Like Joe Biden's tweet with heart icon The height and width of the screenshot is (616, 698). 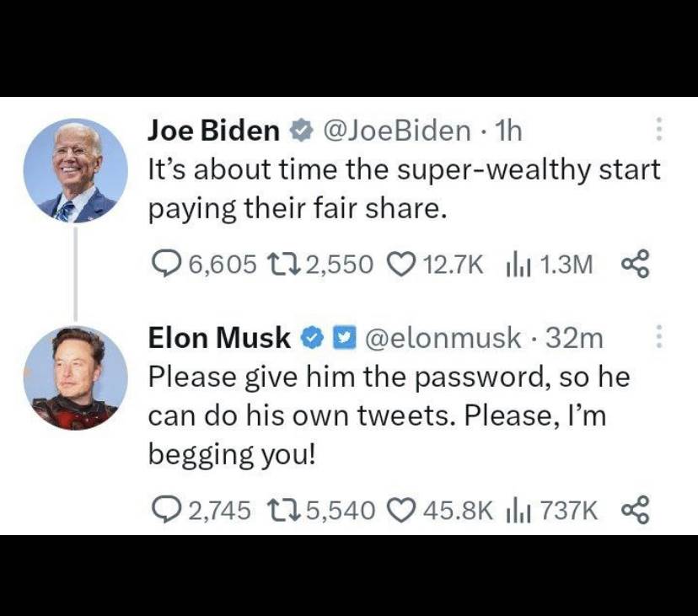coord(397,265)
